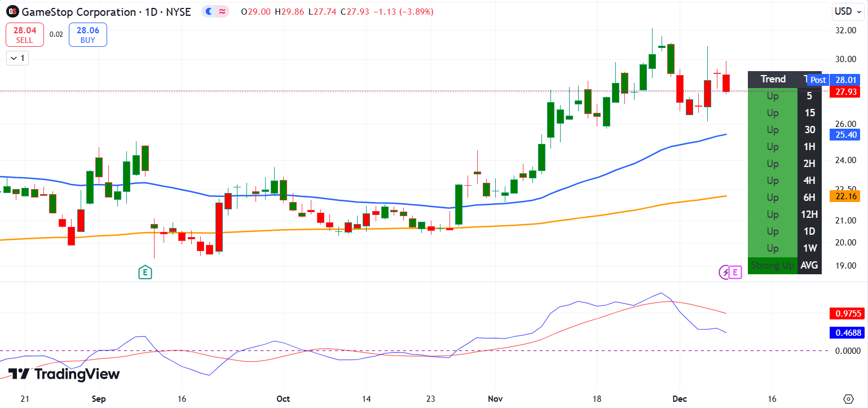Select the 4H row in Trend table
The height and width of the screenshot is (408, 868).
point(785,181)
